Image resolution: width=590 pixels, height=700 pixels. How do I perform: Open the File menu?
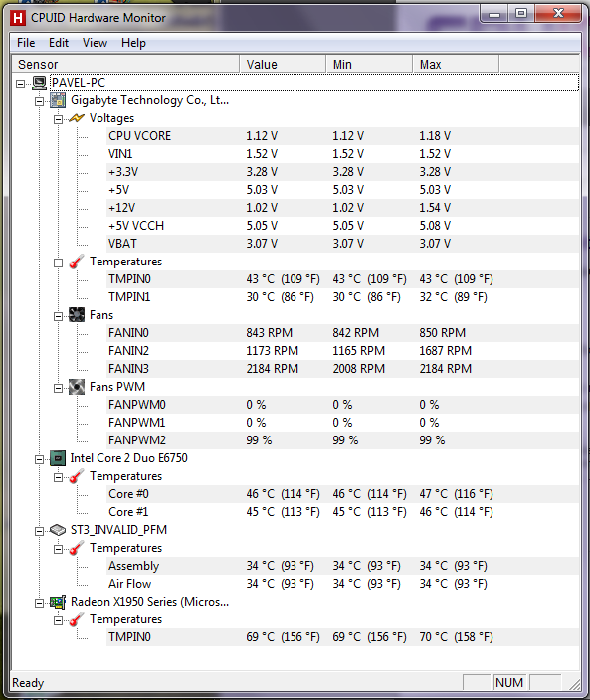click(26, 43)
